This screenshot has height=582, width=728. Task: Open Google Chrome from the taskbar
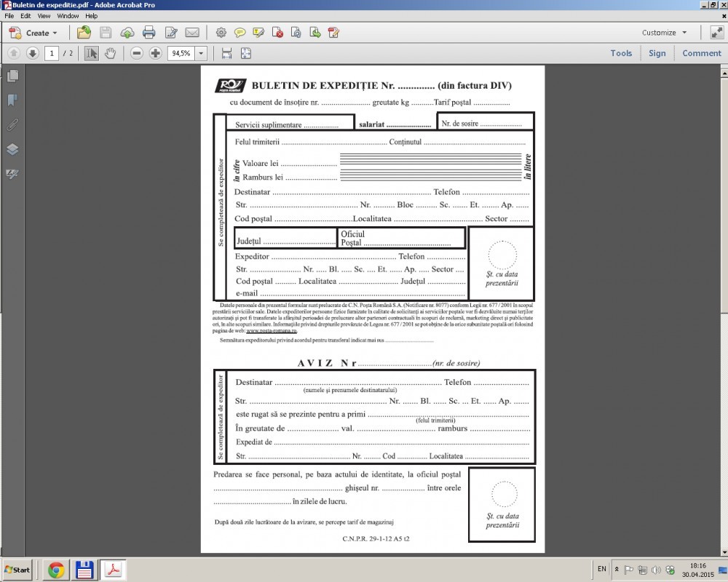point(56,570)
